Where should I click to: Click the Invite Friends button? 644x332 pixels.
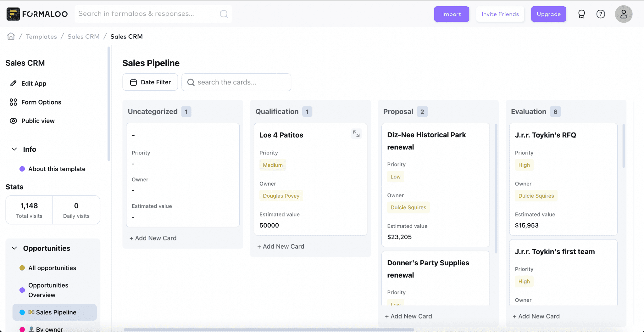(x=500, y=14)
